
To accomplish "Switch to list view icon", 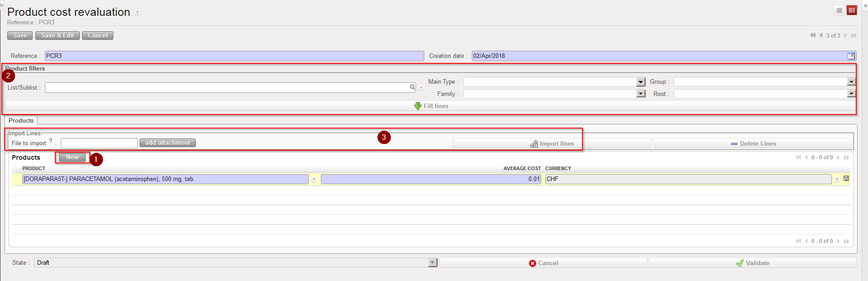I will (839, 10).
